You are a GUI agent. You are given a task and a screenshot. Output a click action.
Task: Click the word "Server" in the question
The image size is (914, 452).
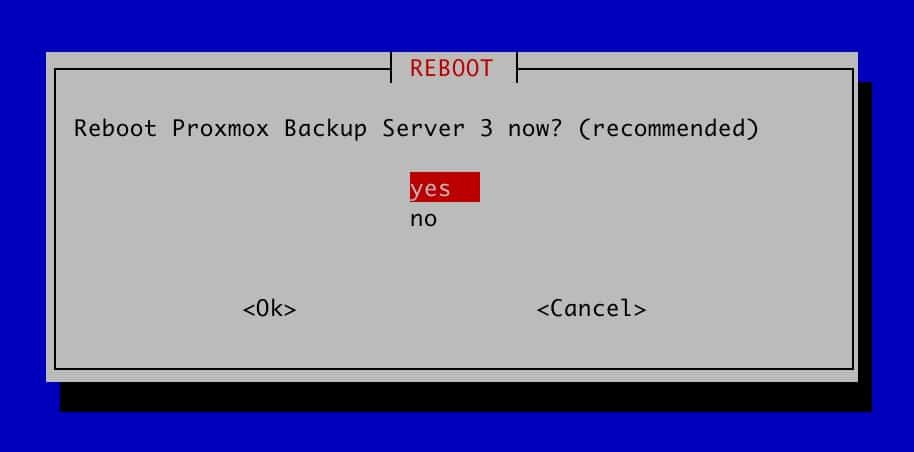coord(423,128)
